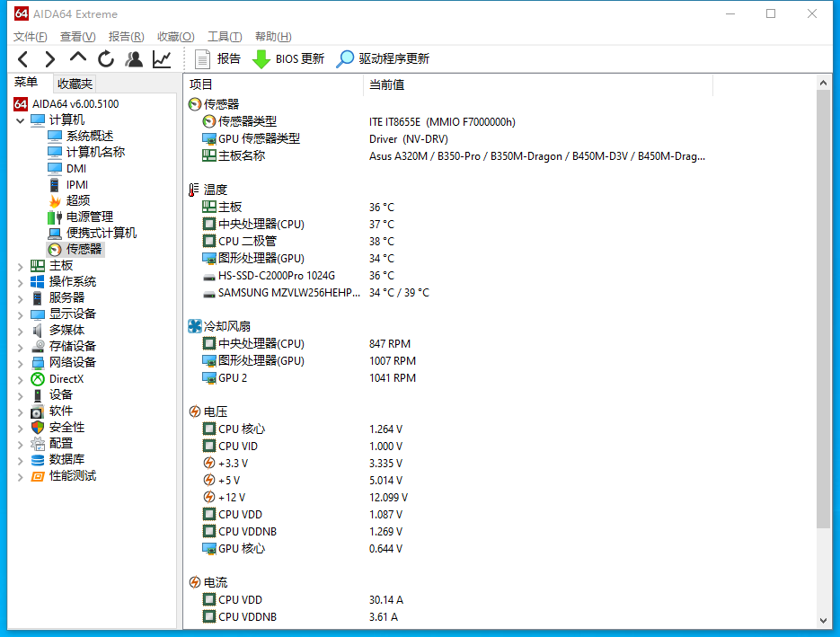Go back with the left arrow toolbar icon
Viewport: 840px width, 637px height.
[x=23, y=59]
